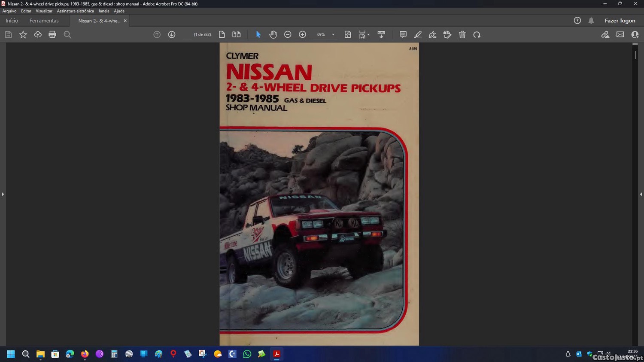Rotate the page with rotate icon
Image resolution: width=644 pixels, height=362 pixels.
(x=477, y=34)
